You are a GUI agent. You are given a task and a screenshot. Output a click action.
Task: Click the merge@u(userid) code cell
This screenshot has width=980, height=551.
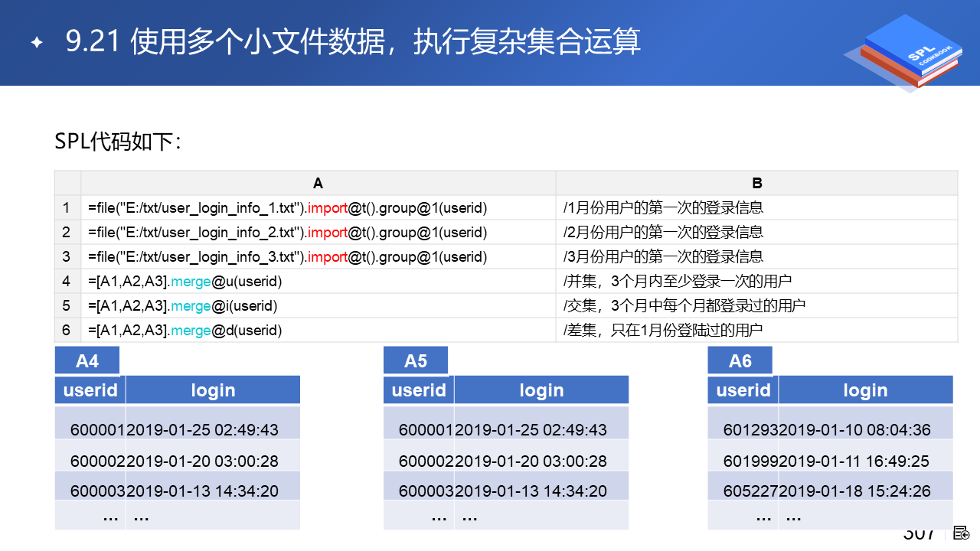318,281
